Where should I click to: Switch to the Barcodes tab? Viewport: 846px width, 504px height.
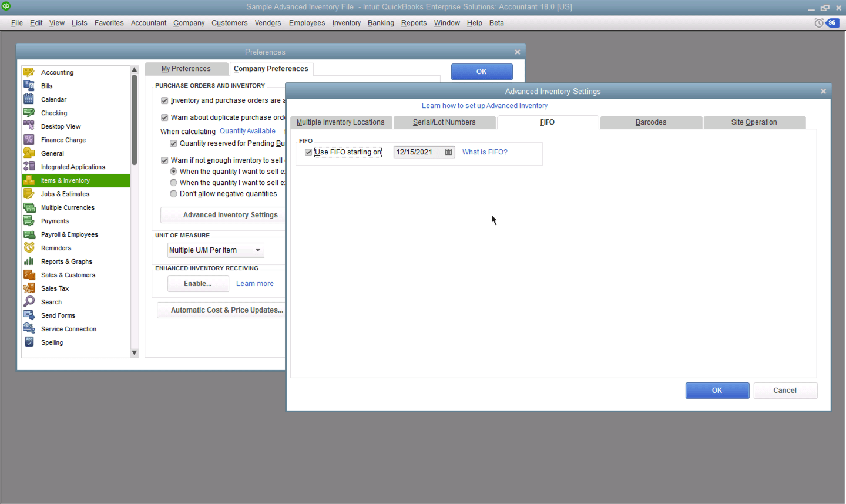[x=650, y=122]
